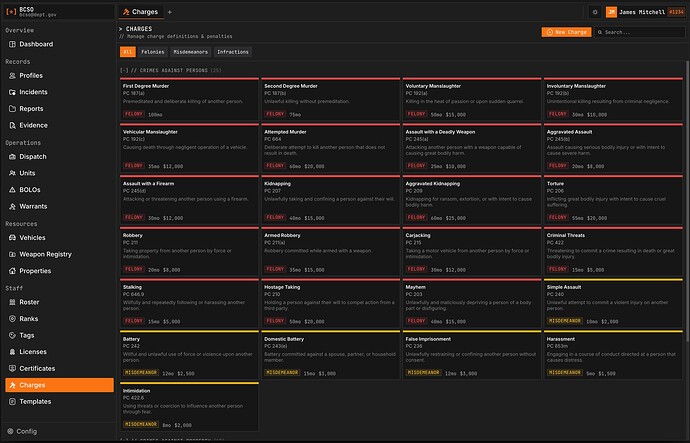
Task: Open James Mitchell account menu
Action: [x=645, y=12]
